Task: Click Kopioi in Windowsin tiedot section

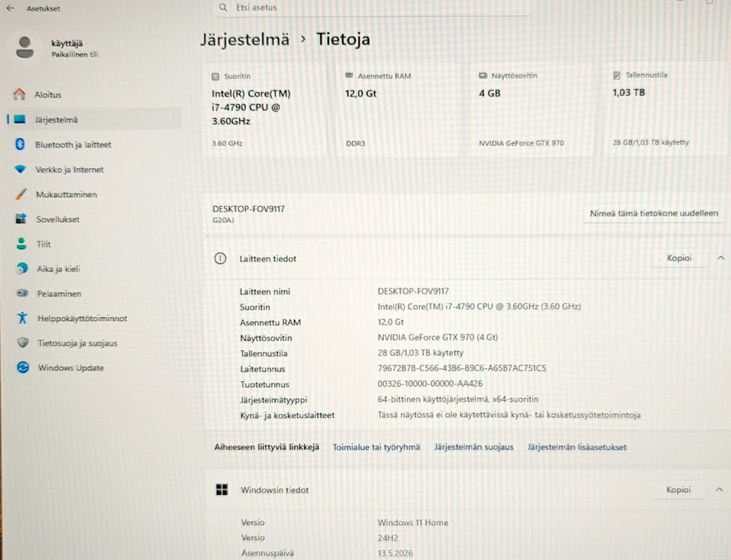Action: point(678,489)
